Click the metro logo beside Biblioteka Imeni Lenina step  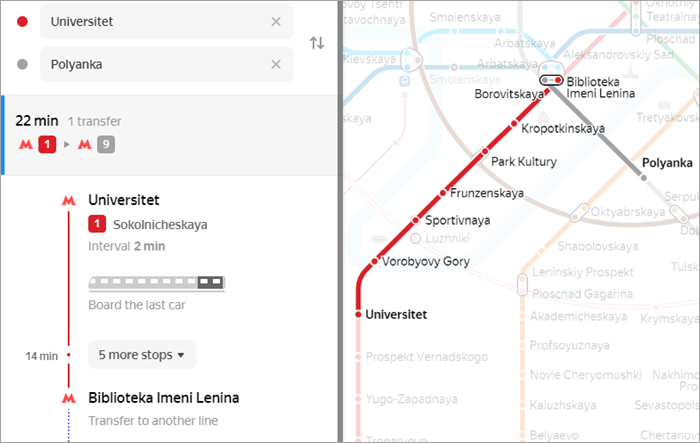click(x=68, y=398)
